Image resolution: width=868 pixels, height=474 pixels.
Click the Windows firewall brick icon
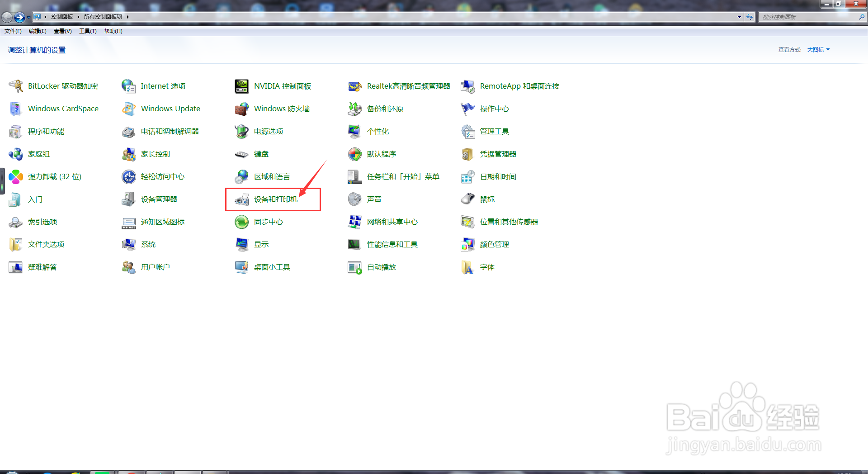pos(242,109)
